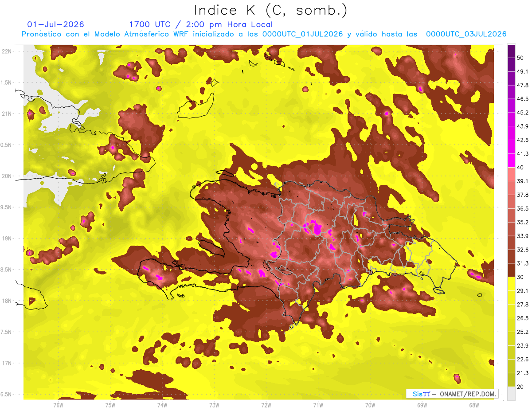Click the legend value 42.6
532x411 pixels.
point(523,140)
